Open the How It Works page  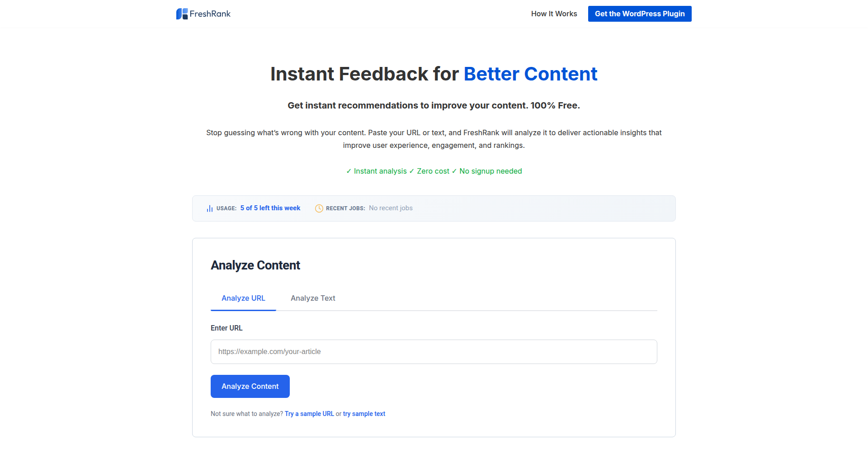[x=554, y=14]
